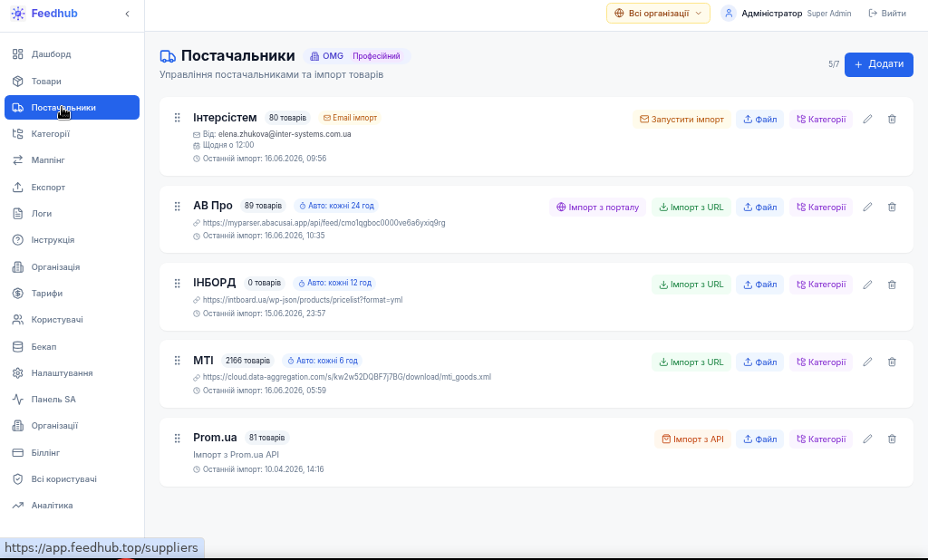This screenshot has height=560, width=928.
Task: Delete ІНБОРД with the trash icon
Action: pos(892,285)
